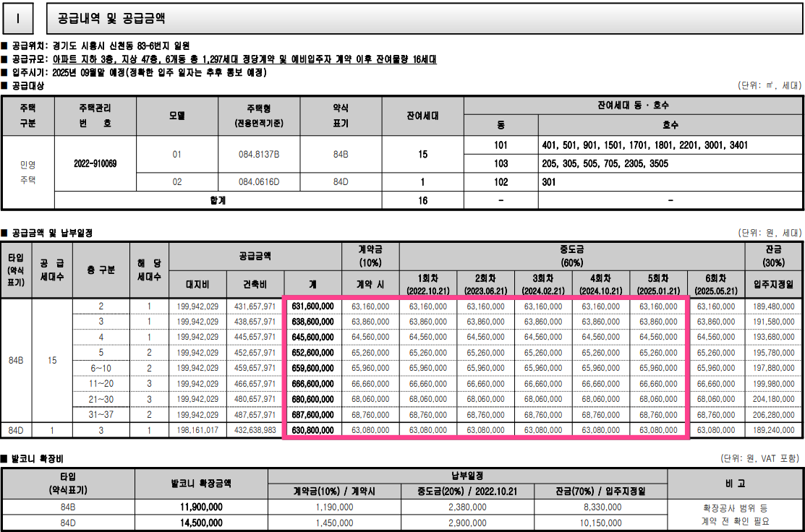Click the 합계 row label in supply table
805x532 pixels.
click(218, 201)
